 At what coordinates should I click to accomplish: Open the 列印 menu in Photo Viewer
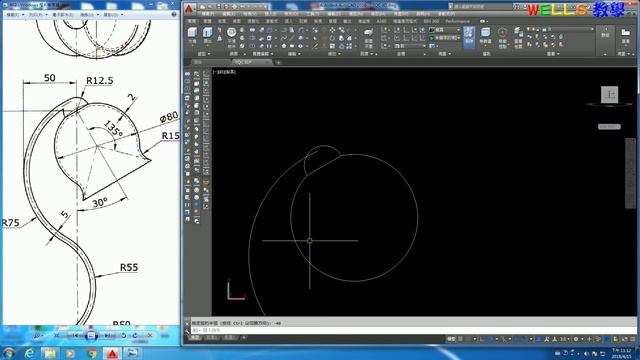(x=38, y=15)
